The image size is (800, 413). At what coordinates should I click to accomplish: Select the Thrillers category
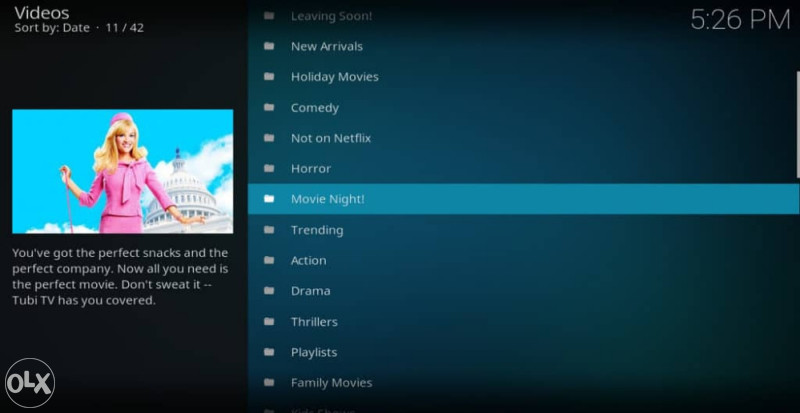point(522,322)
